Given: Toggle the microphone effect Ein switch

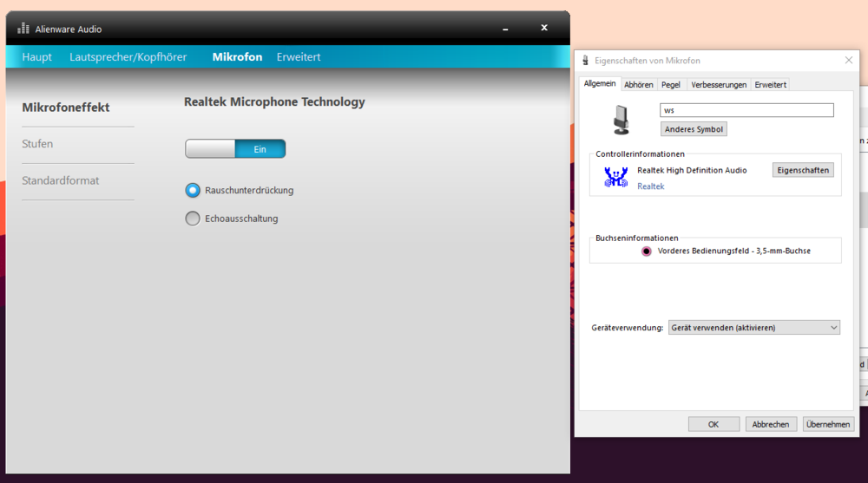Looking at the screenshot, I should (x=235, y=149).
